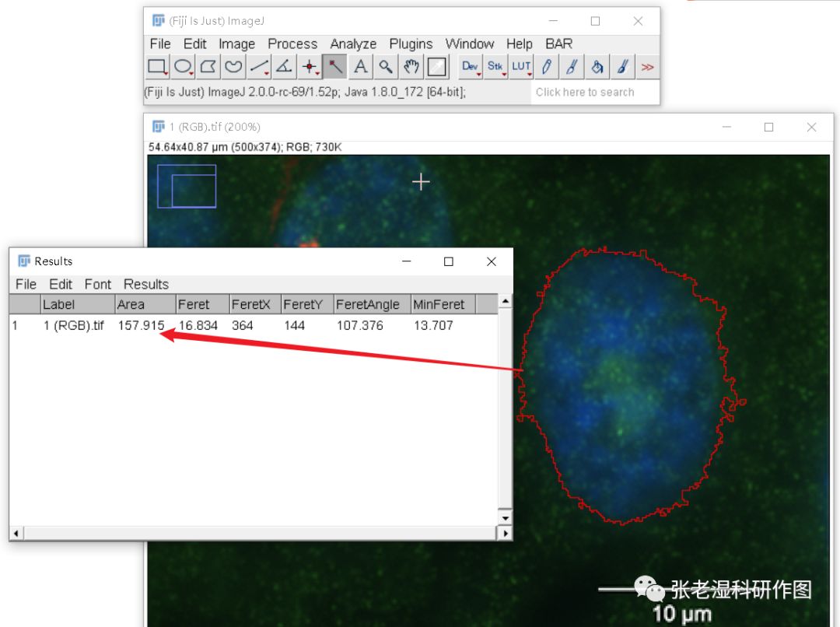Select the Paintbrush tool

(x=571, y=67)
